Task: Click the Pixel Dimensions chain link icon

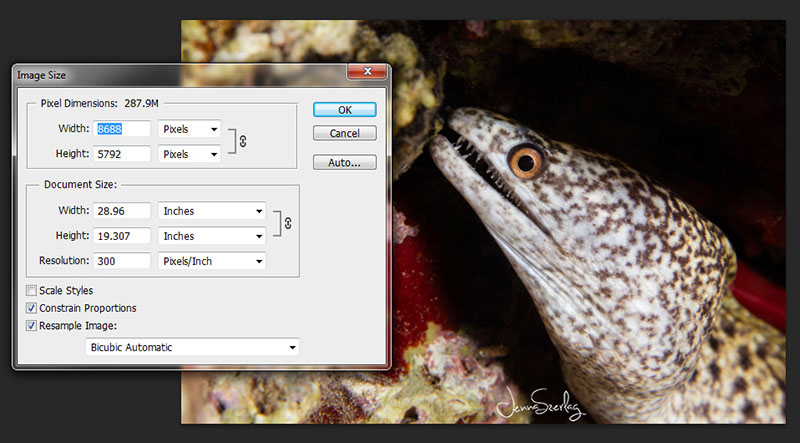Action: click(243, 141)
